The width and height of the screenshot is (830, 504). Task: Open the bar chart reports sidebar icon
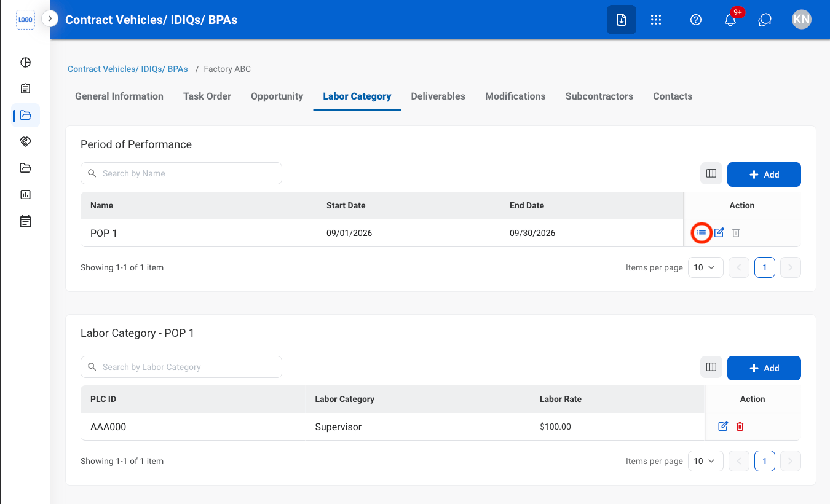[x=25, y=194]
